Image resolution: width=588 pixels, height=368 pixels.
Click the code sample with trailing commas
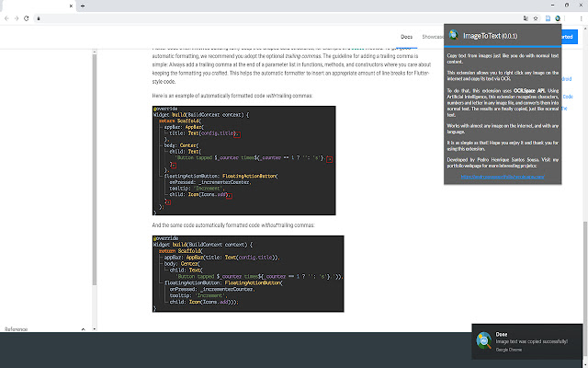[243, 159]
